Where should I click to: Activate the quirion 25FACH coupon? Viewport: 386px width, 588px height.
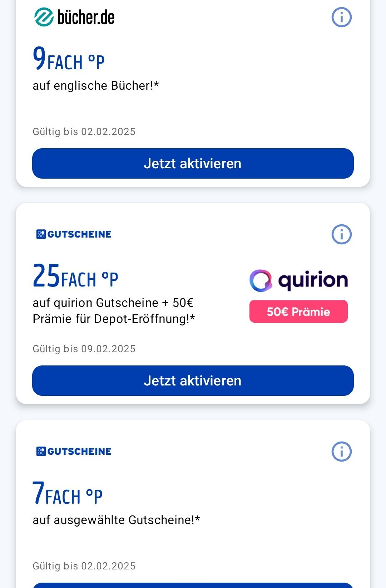193,381
